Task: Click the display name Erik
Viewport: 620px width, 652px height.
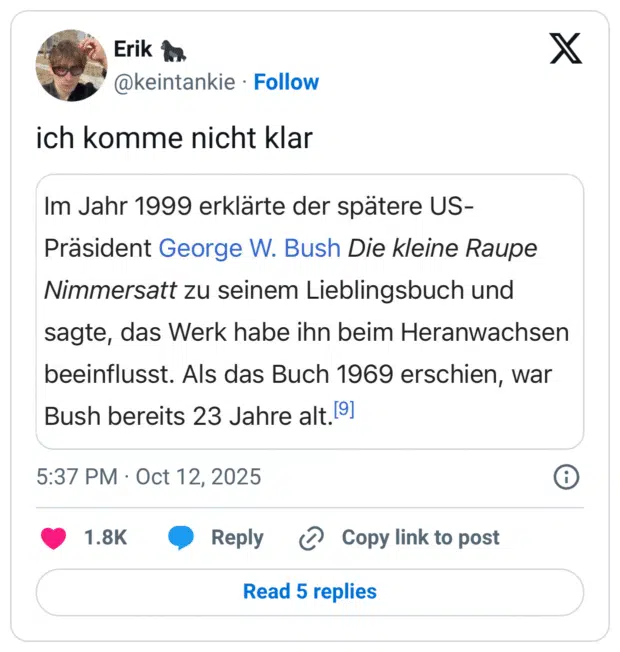Action: [x=134, y=49]
